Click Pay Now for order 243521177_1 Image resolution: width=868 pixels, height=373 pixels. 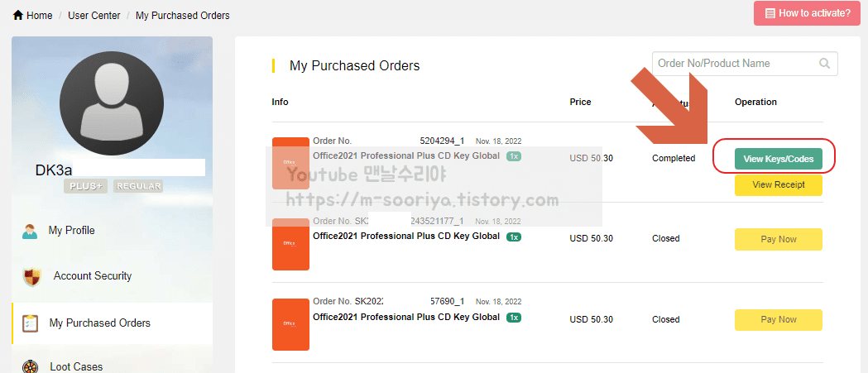point(779,239)
